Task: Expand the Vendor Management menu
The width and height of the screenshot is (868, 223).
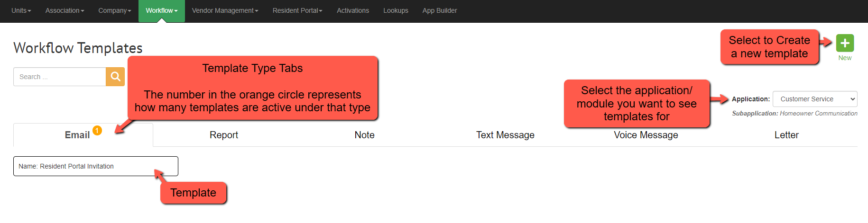Action: tap(225, 10)
